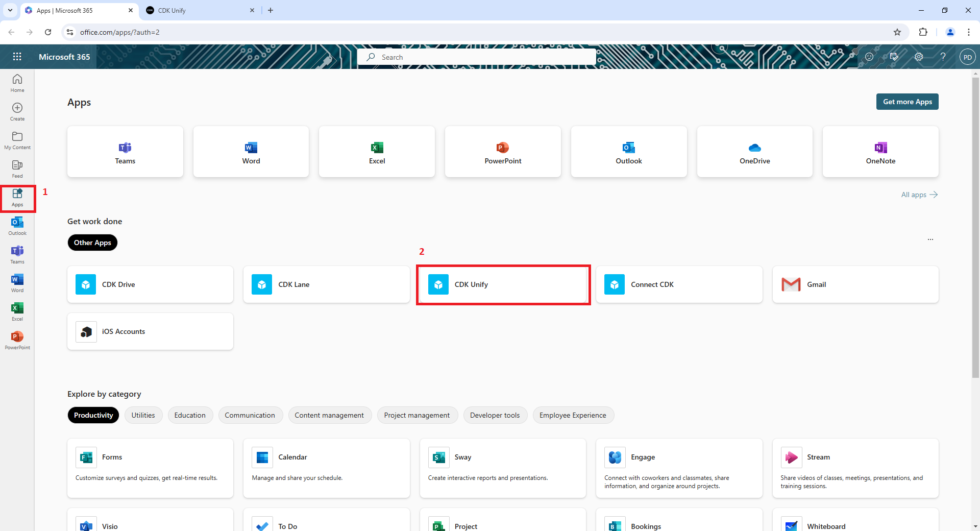The height and width of the screenshot is (531, 980).
Task: Open the PD account profile menu
Action: [x=967, y=57]
